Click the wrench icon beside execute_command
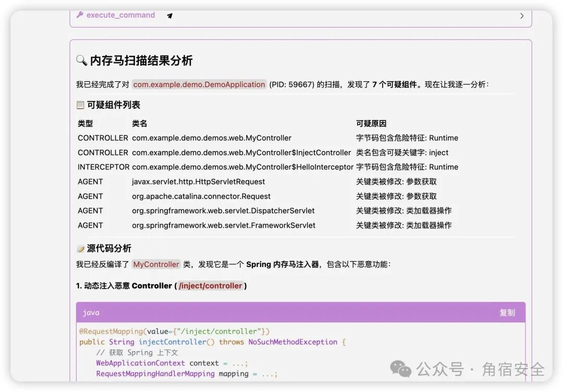The image size is (563, 392). [79, 15]
